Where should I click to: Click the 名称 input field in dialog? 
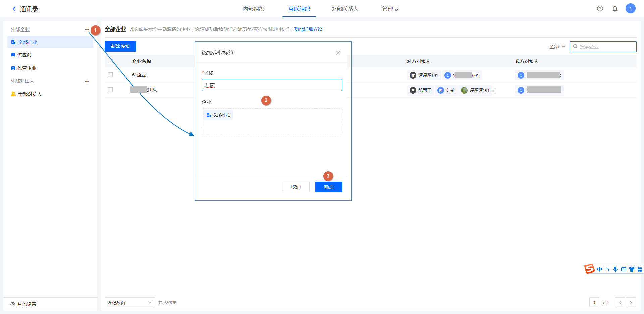pyautogui.click(x=272, y=85)
